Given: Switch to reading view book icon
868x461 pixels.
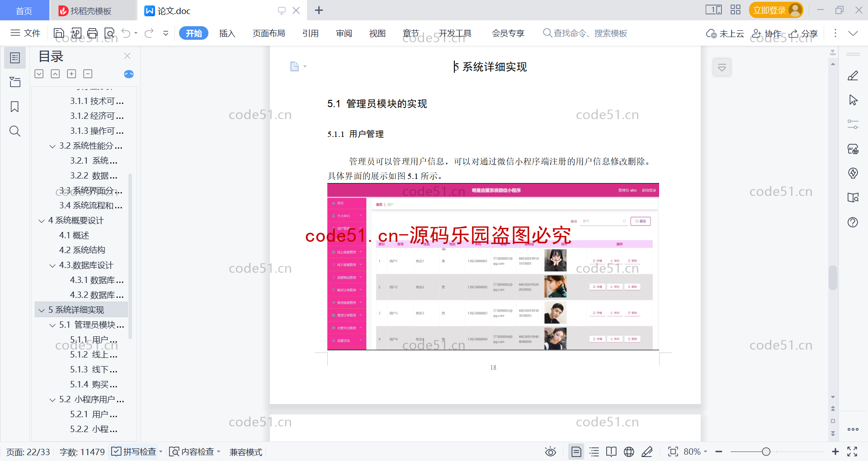Looking at the screenshot, I should tap(611, 452).
